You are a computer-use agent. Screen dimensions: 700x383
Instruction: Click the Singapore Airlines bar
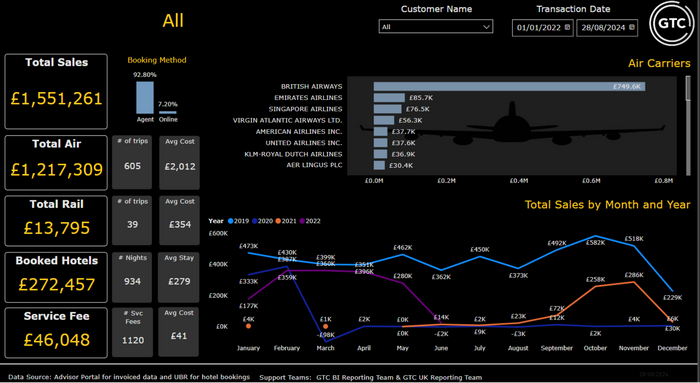pos(388,109)
